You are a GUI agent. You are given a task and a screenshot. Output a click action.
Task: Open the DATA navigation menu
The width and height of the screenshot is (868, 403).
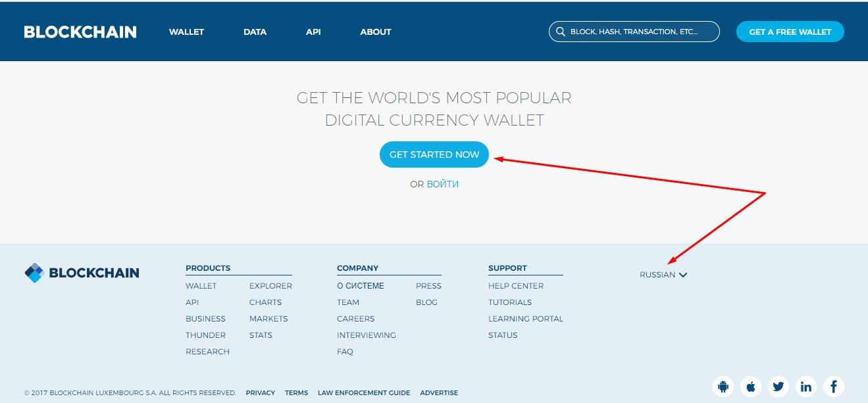point(255,32)
